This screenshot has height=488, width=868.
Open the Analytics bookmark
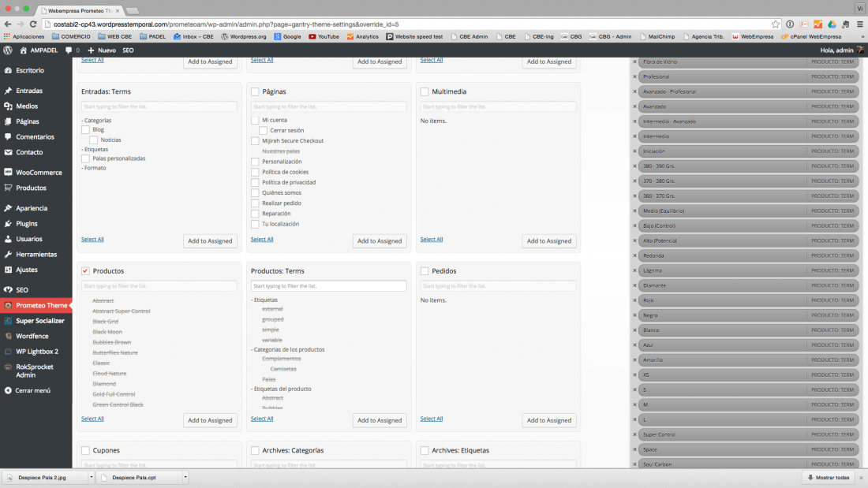click(x=363, y=36)
